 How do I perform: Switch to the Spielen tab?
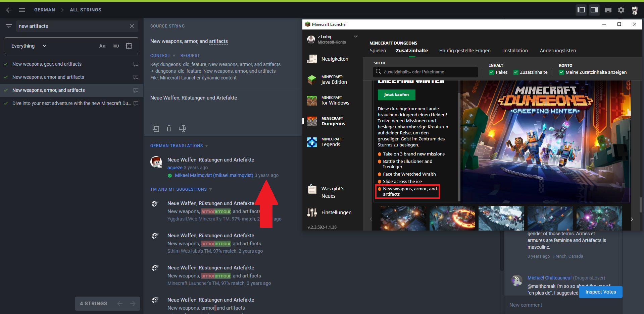pos(378,51)
